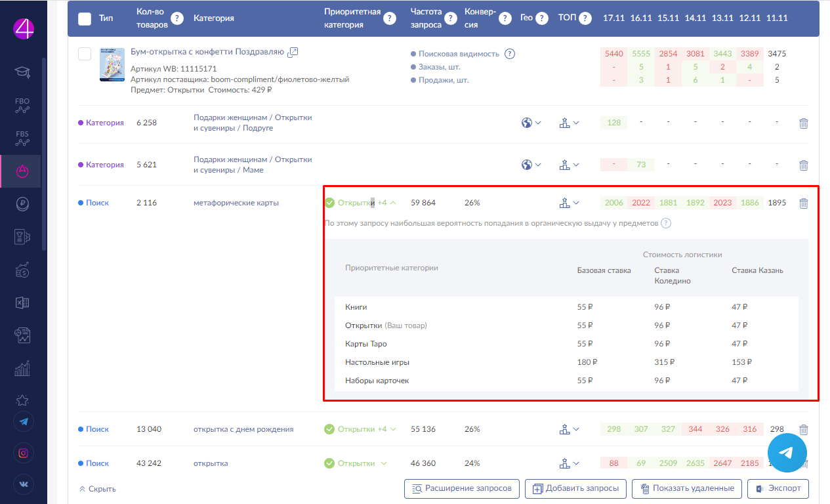Open help tooltip for Частота запроса
The image size is (830, 504).
(451, 18)
